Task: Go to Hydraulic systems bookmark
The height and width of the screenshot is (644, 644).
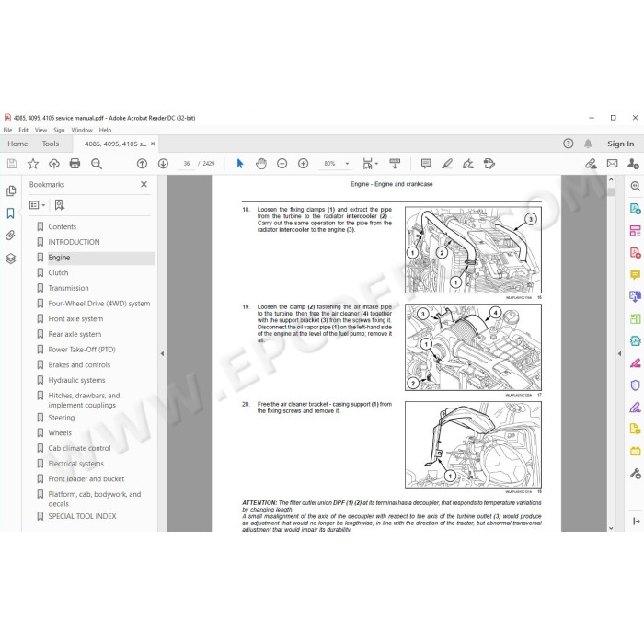Action: click(76, 380)
